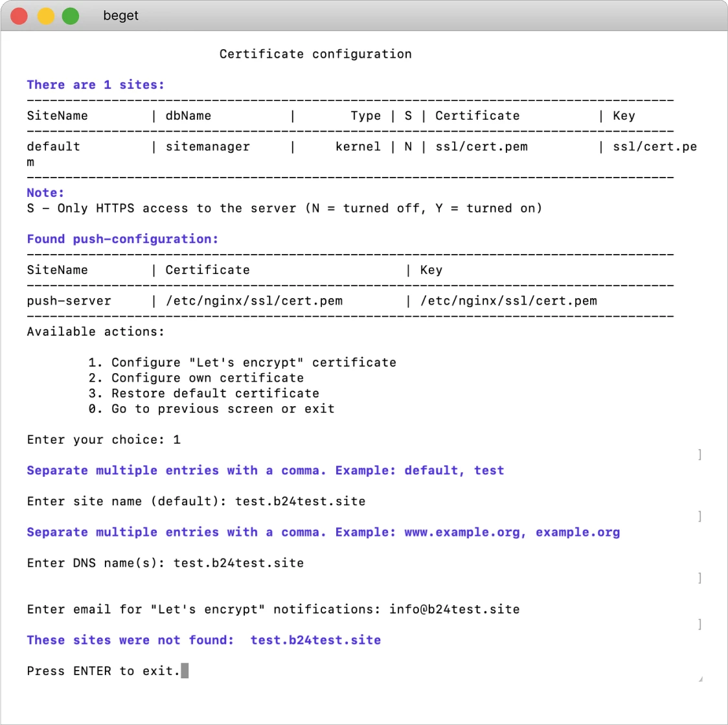Viewport: 728px width, 725px height.
Task: Click the info@b24test.site email address
Action: tap(454, 609)
